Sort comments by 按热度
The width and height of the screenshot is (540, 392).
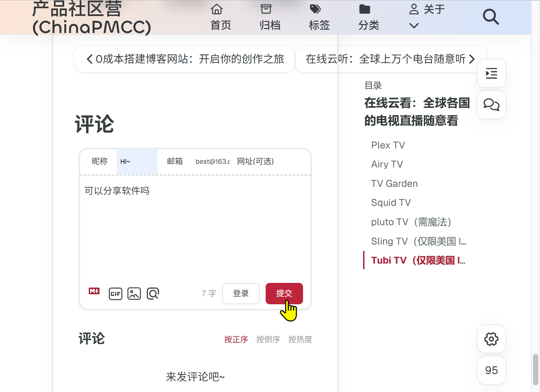(x=300, y=339)
